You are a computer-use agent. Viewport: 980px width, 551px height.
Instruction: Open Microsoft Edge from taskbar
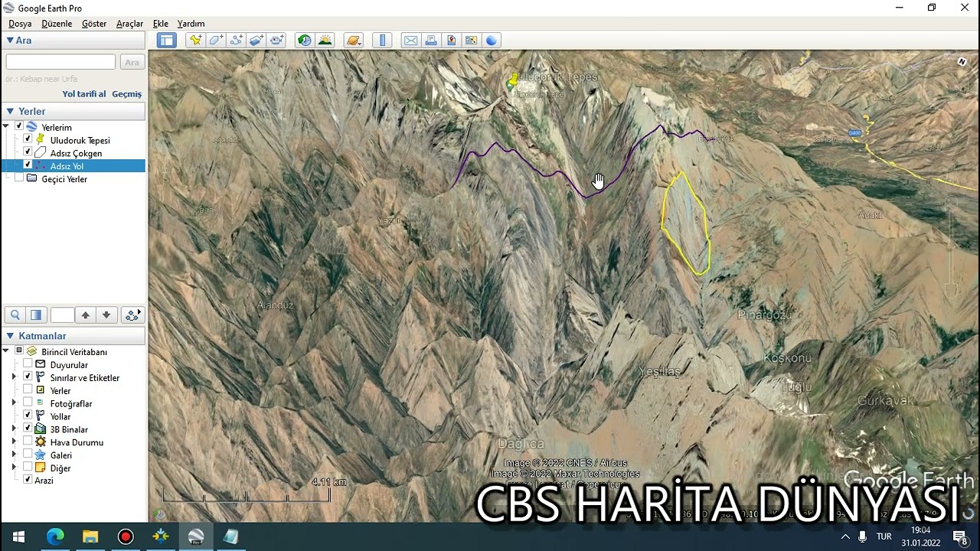coord(55,536)
